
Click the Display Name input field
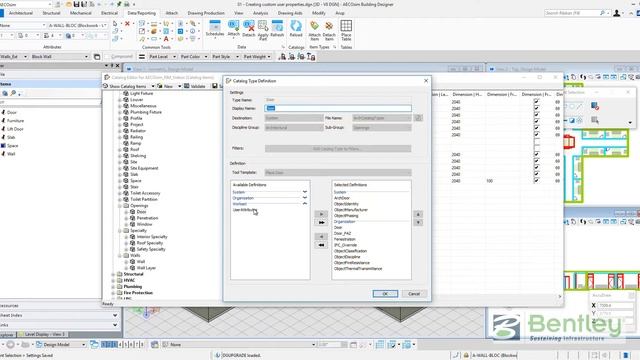tap(338, 108)
